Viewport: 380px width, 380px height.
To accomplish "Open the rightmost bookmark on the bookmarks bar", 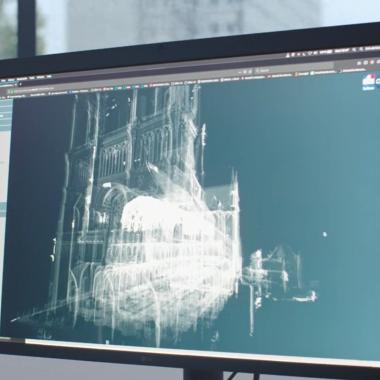I will tap(354, 70).
